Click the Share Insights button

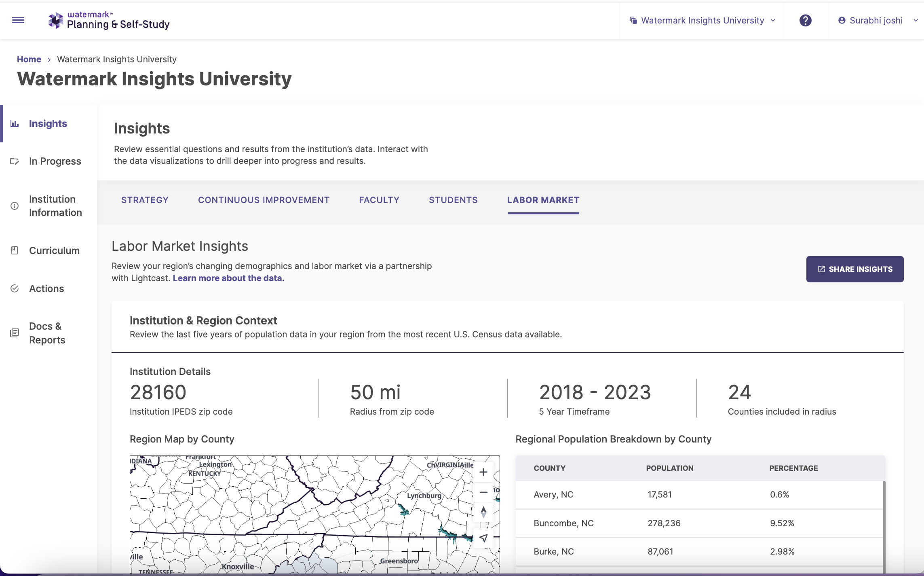click(x=855, y=269)
